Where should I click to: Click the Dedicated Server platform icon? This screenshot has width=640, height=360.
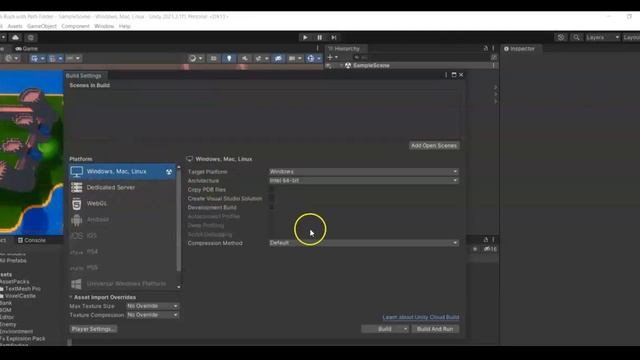76,187
